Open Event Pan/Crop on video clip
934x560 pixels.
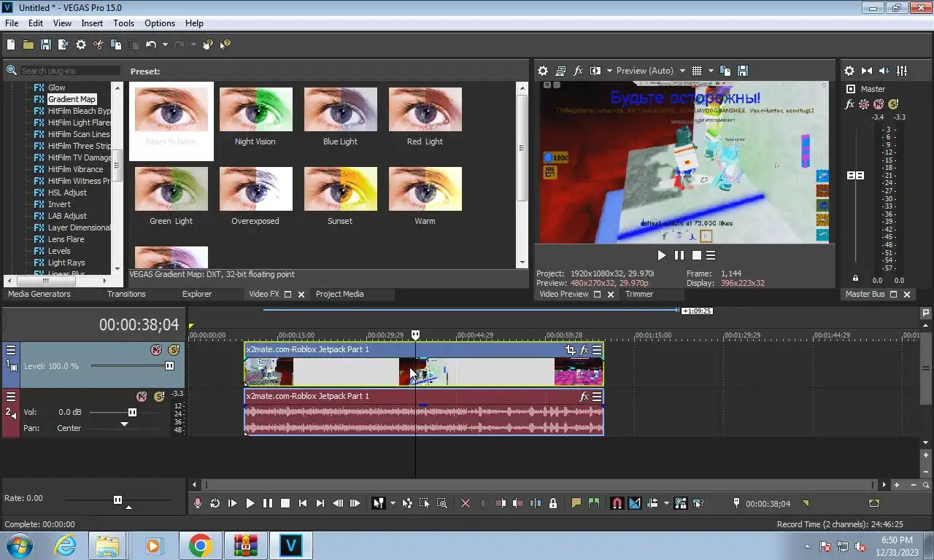pyautogui.click(x=570, y=350)
